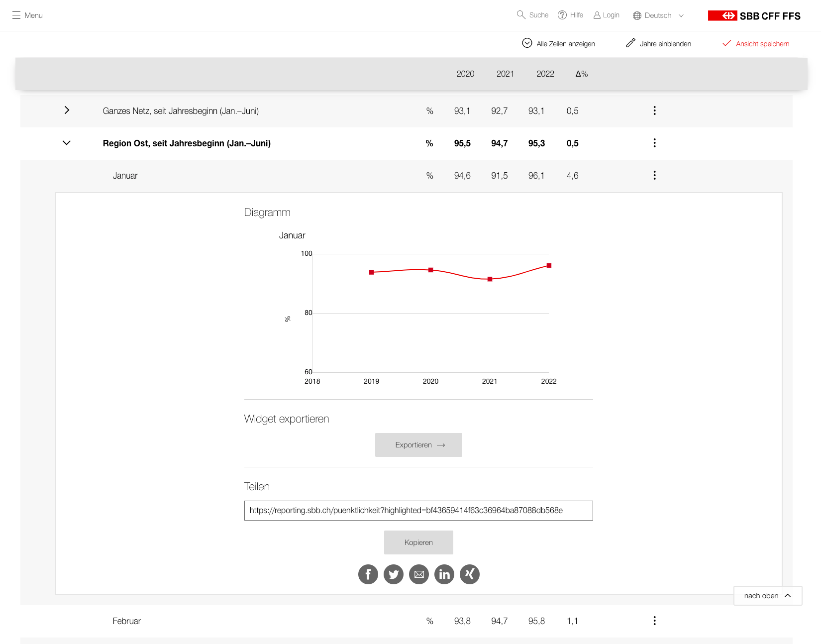Click Region Ost 2022 value 95,3
821x644 pixels.
(x=536, y=143)
